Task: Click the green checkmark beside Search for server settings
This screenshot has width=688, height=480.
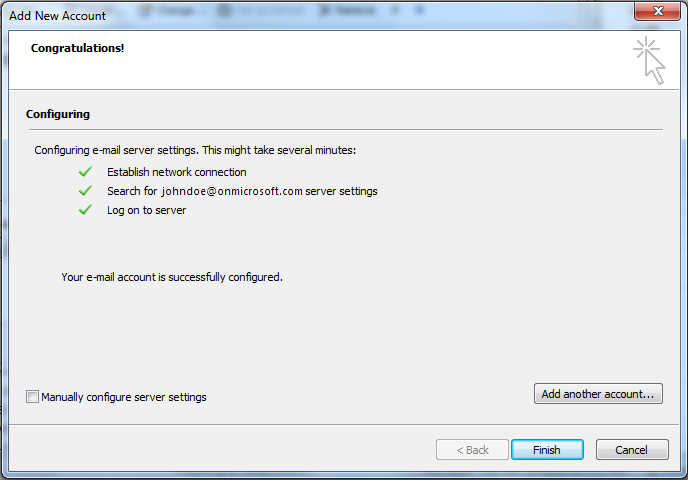Action: tap(85, 191)
